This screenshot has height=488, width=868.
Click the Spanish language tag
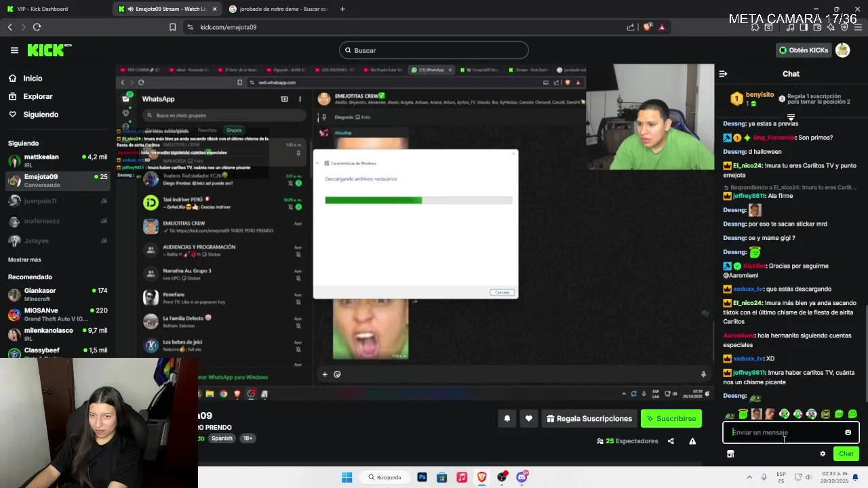coord(222,439)
